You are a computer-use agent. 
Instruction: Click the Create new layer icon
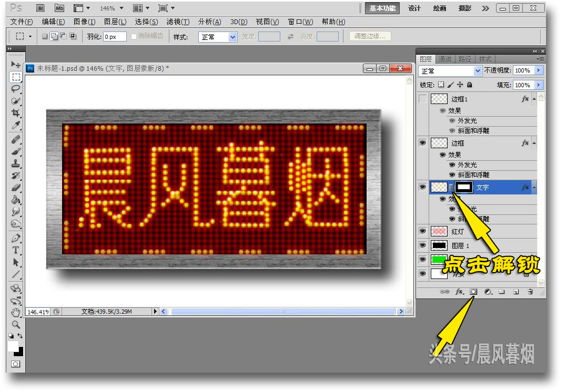pyautogui.click(x=515, y=292)
